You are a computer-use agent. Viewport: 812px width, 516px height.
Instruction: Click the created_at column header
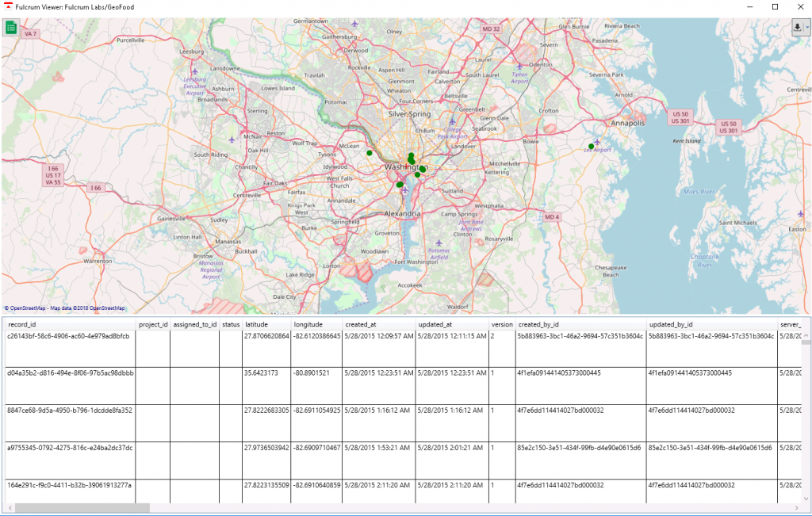(x=378, y=324)
